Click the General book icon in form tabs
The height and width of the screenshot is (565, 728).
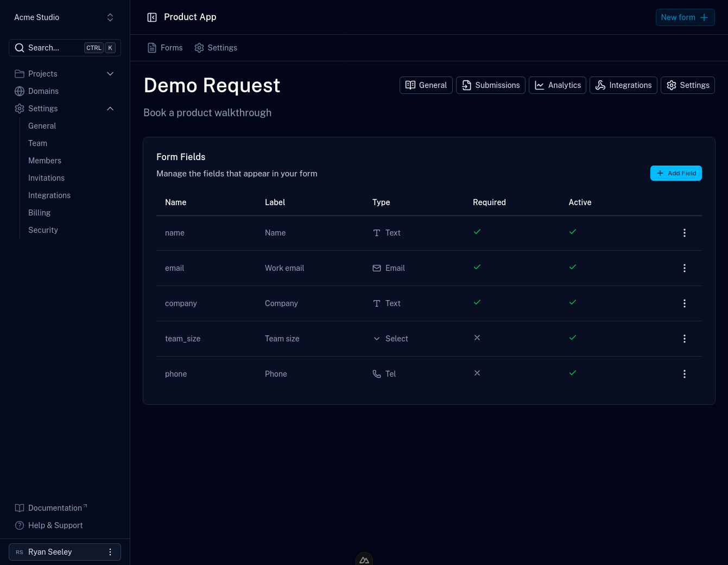coord(410,85)
